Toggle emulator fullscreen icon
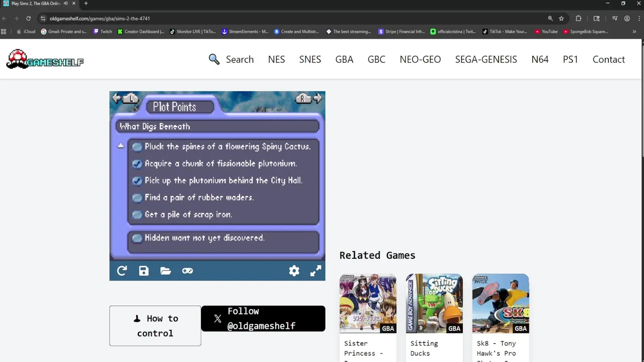This screenshot has height=362, width=644. point(315,271)
